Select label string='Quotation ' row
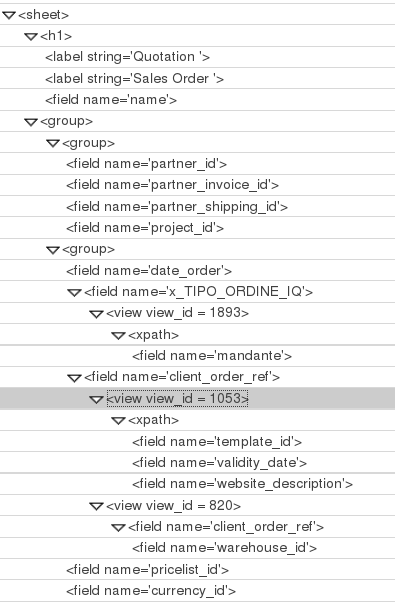This screenshot has width=395, height=605. pyautogui.click(x=198, y=57)
